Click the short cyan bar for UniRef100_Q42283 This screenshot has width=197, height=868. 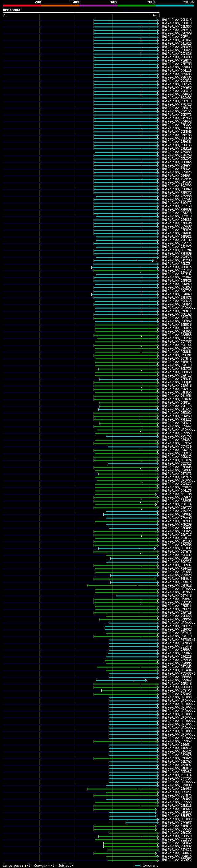point(123,260)
